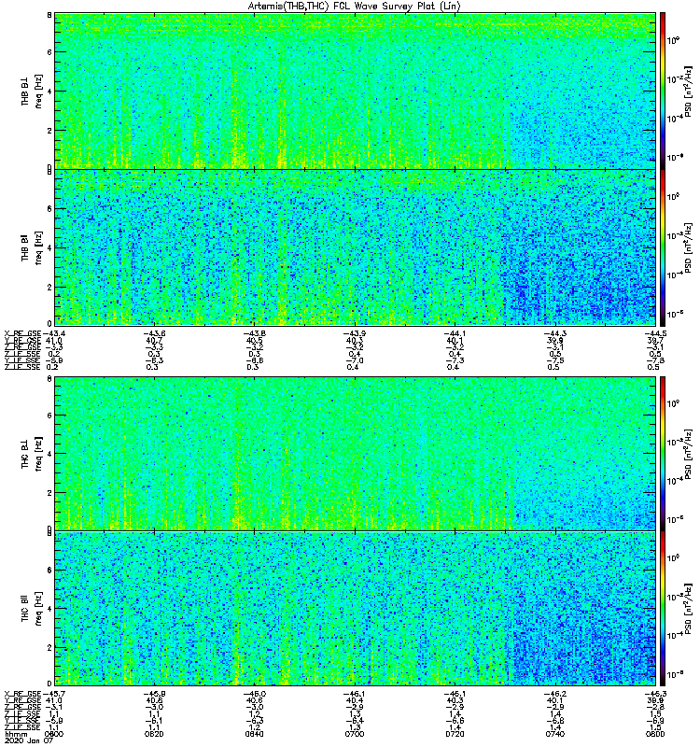Click the 0640 time tick label
Image resolution: width=700 pixels, height=747 pixels.
(x=254, y=734)
